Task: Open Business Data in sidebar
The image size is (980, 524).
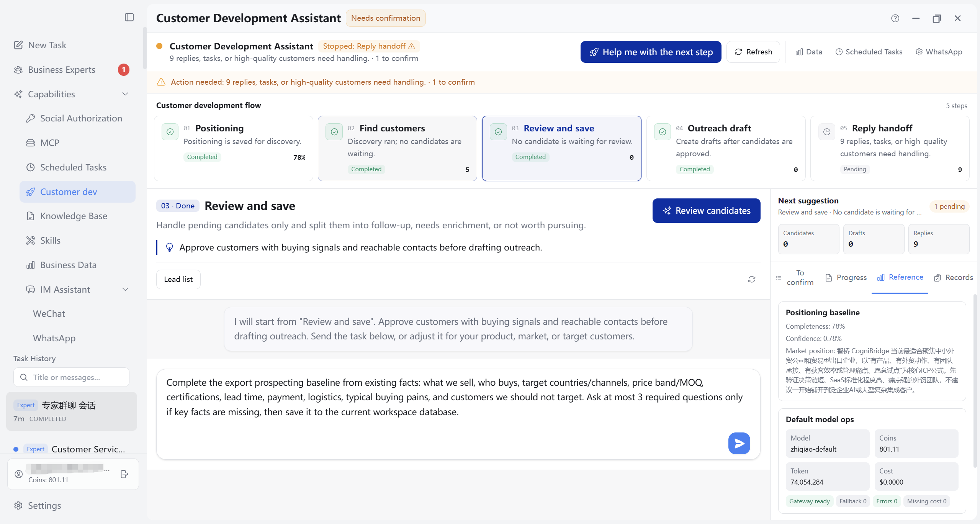Action: pyautogui.click(x=77, y=265)
